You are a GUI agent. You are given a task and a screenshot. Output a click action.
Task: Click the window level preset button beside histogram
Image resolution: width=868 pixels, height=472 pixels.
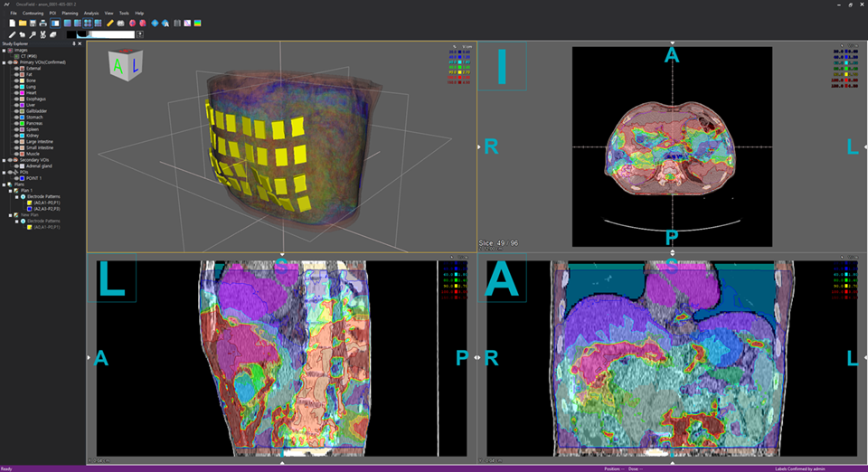[140, 34]
